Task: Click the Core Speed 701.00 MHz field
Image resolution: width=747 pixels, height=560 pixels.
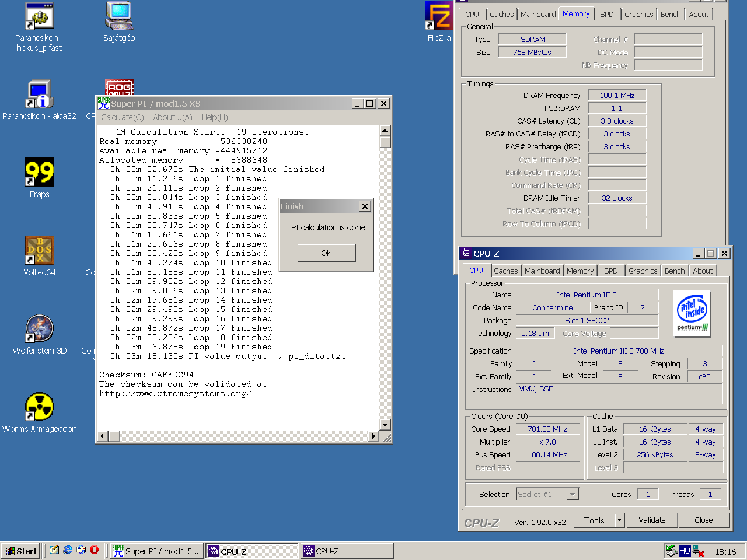Action: 547,429
